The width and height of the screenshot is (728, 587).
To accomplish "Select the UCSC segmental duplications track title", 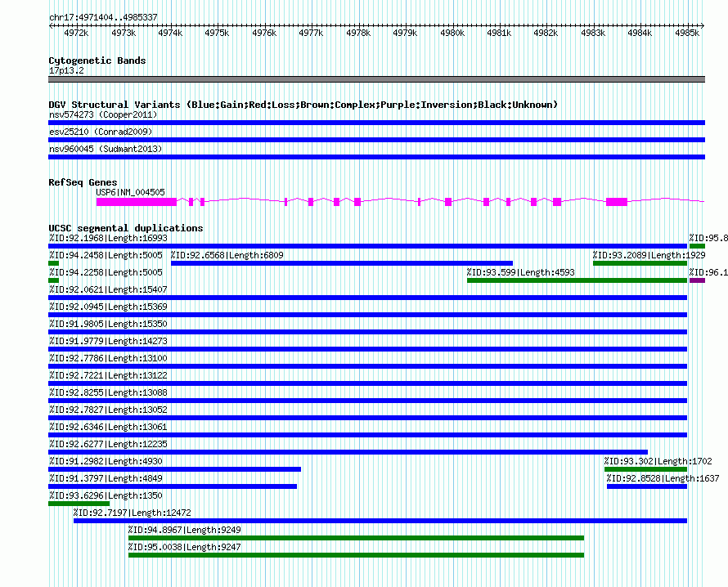I will pos(126,228).
